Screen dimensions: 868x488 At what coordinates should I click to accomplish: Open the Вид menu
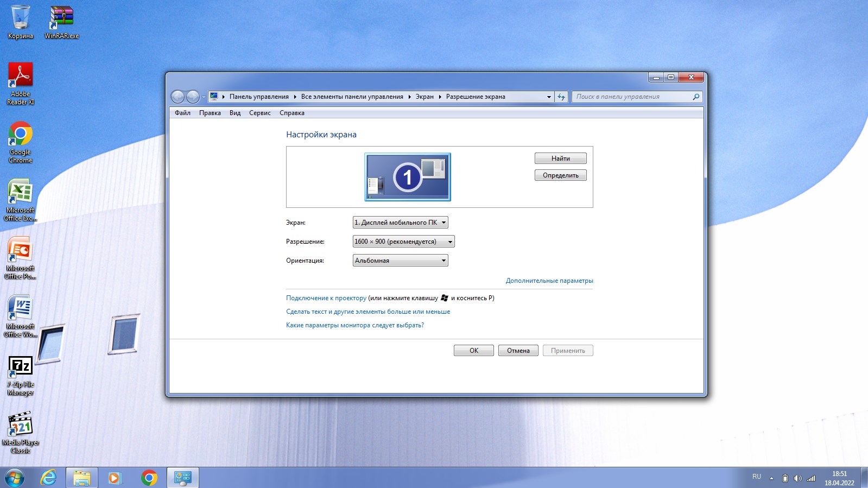tap(235, 113)
